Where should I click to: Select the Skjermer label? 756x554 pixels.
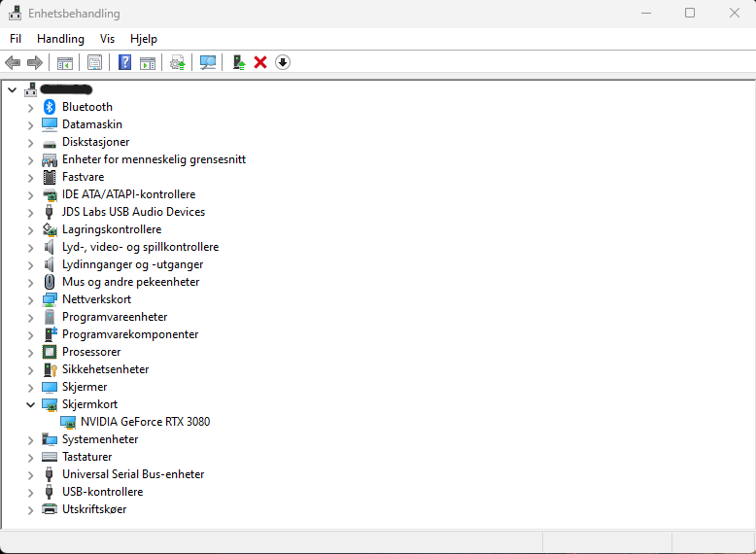click(85, 387)
